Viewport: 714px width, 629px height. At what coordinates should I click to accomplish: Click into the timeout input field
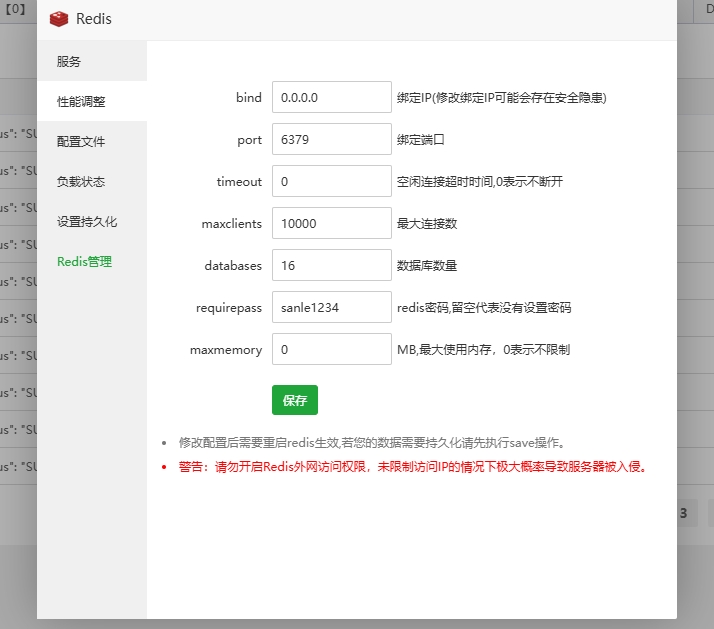(332, 181)
